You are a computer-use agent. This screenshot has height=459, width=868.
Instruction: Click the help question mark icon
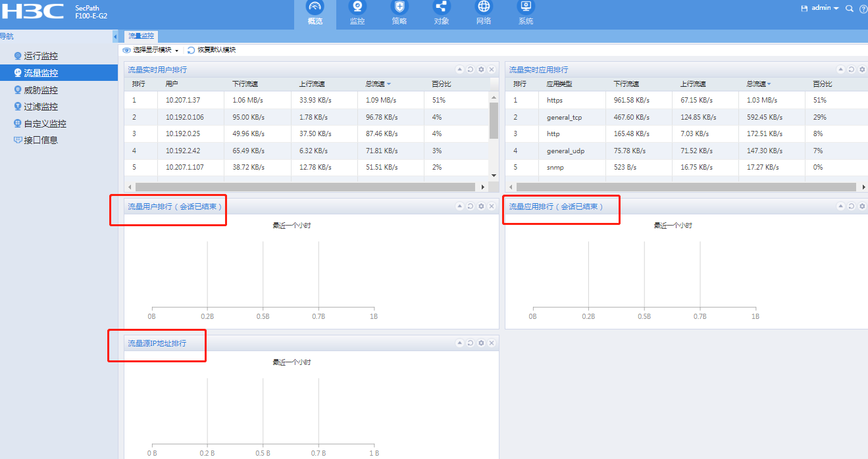pos(863,9)
